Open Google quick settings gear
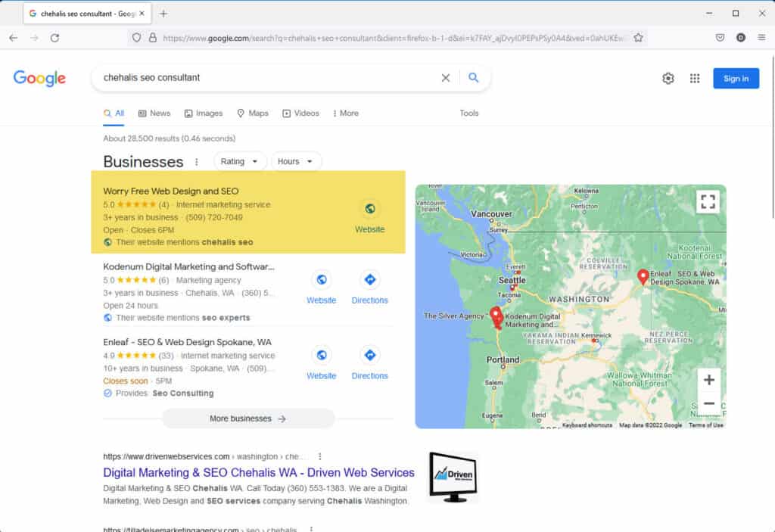The image size is (775, 532). [668, 78]
